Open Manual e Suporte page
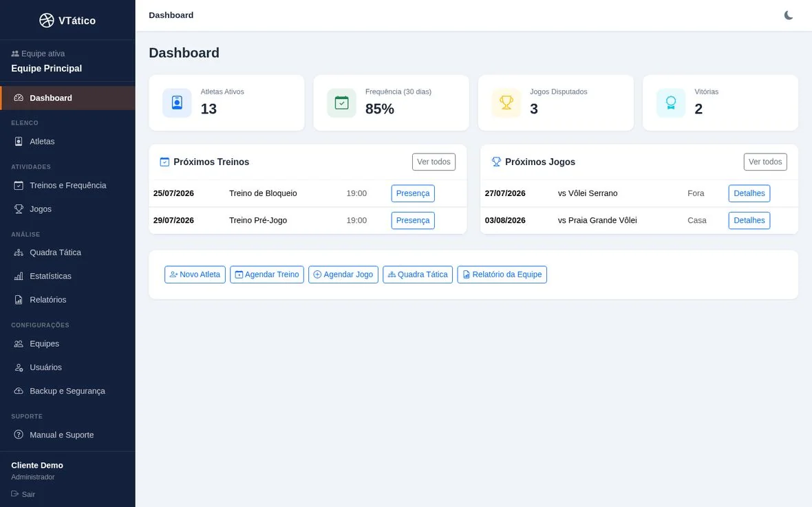Image resolution: width=812 pixels, height=507 pixels. (x=68, y=435)
